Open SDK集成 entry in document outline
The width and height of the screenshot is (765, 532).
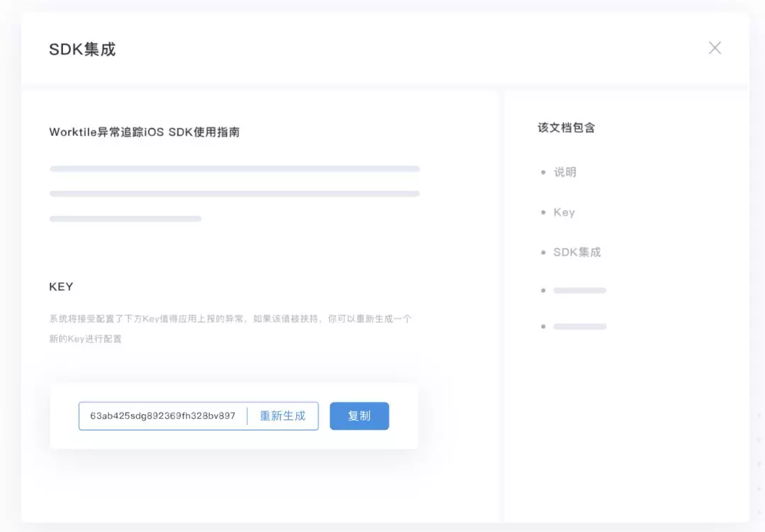(577, 252)
